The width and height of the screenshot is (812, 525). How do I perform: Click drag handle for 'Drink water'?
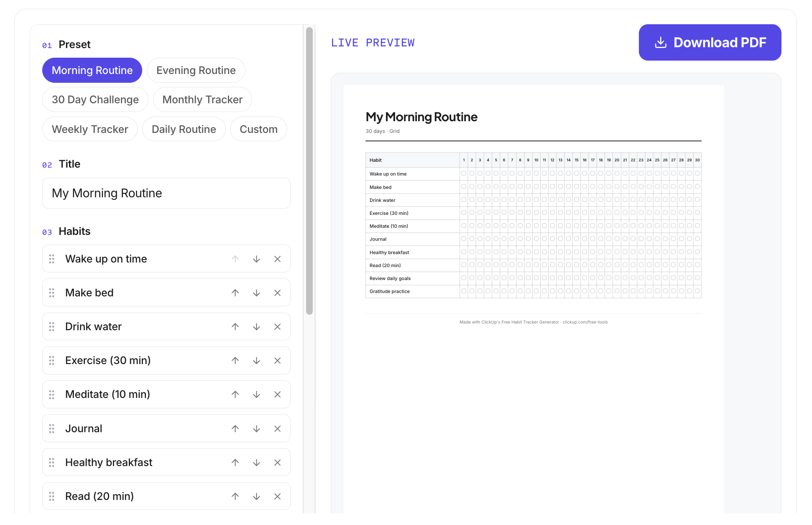pos(52,327)
